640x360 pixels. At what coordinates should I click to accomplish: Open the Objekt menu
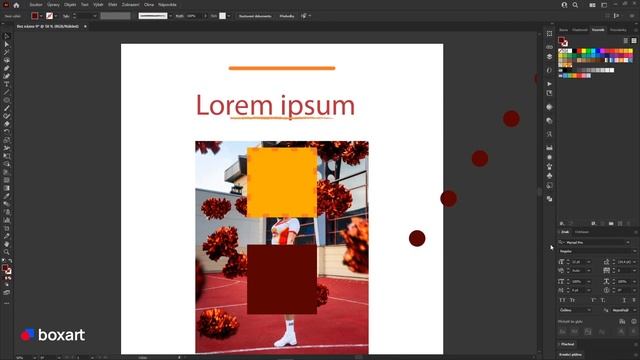[70, 5]
